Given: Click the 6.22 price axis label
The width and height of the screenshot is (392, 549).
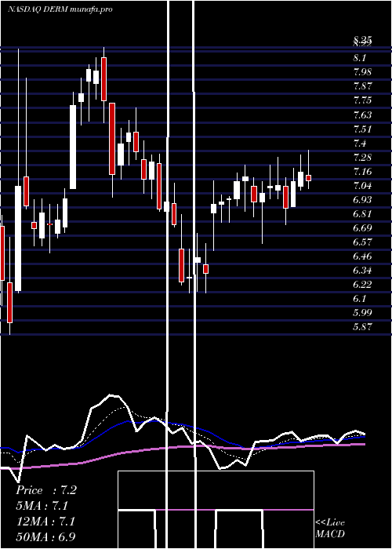Looking at the screenshot, I should point(362,285).
